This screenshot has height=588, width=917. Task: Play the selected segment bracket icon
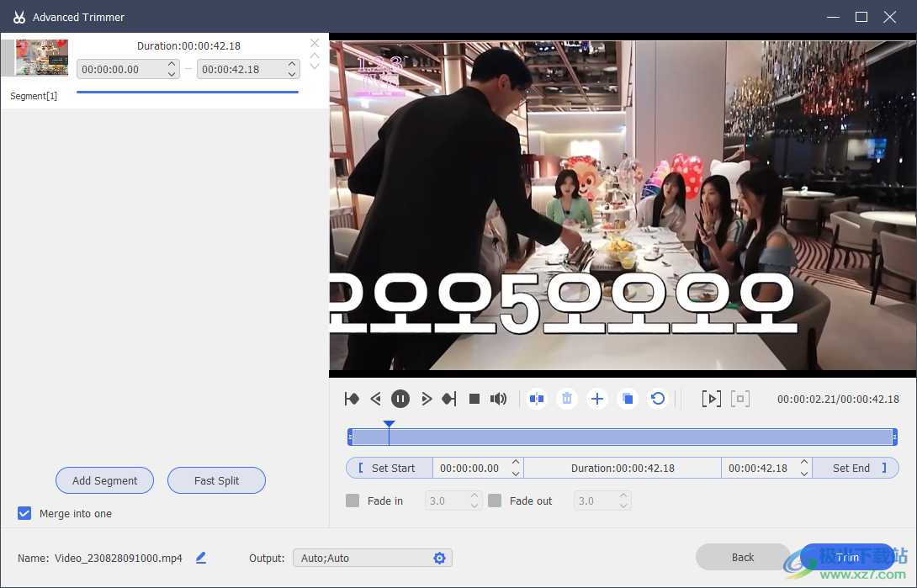tap(711, 399)
